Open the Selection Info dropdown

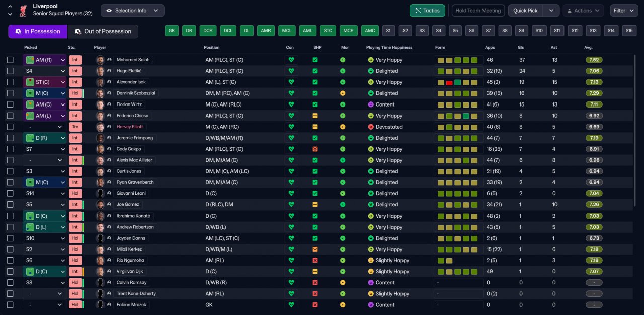coord(132,10)
